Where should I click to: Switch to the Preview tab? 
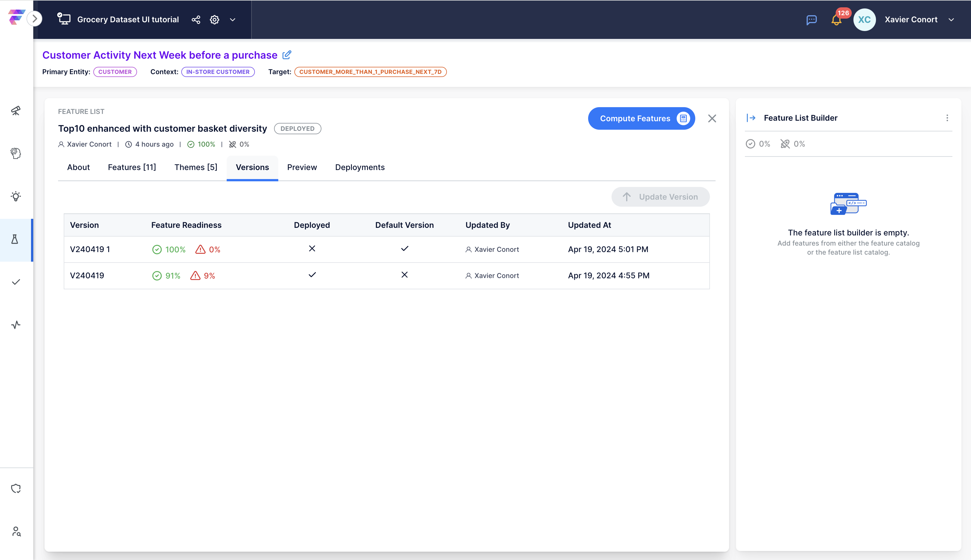302,167
